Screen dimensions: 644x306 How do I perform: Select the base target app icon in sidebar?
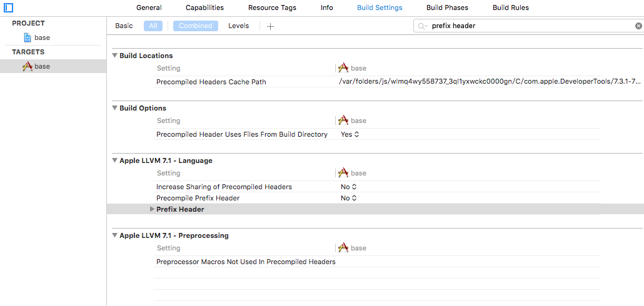pos(28,66)
